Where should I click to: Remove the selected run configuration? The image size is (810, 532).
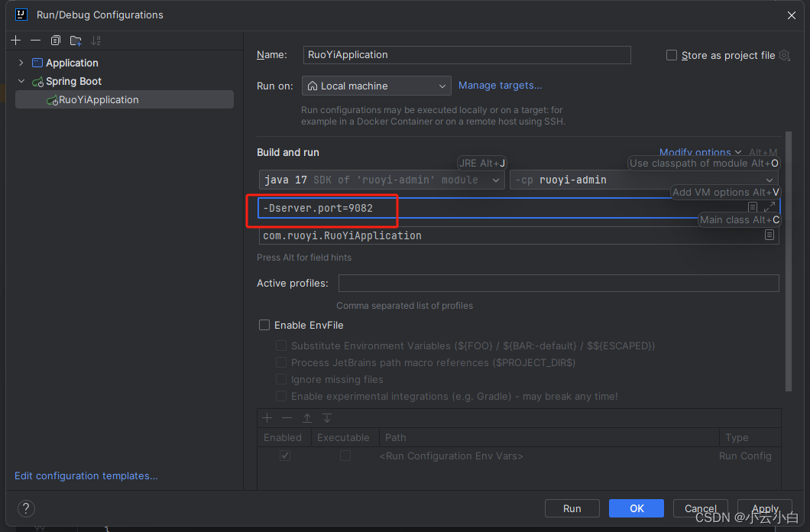pos(35,40)
